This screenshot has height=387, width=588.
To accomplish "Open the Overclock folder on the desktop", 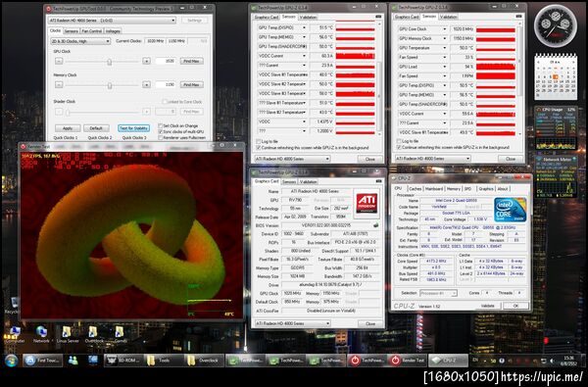I will click(94, 334).
